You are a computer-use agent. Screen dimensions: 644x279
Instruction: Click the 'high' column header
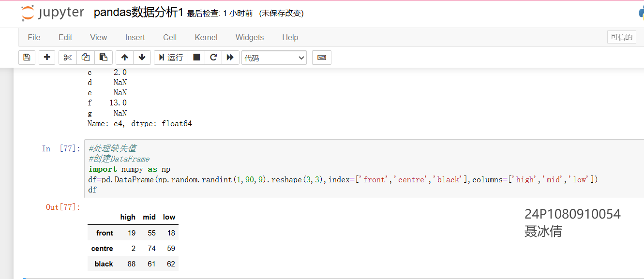128,217
